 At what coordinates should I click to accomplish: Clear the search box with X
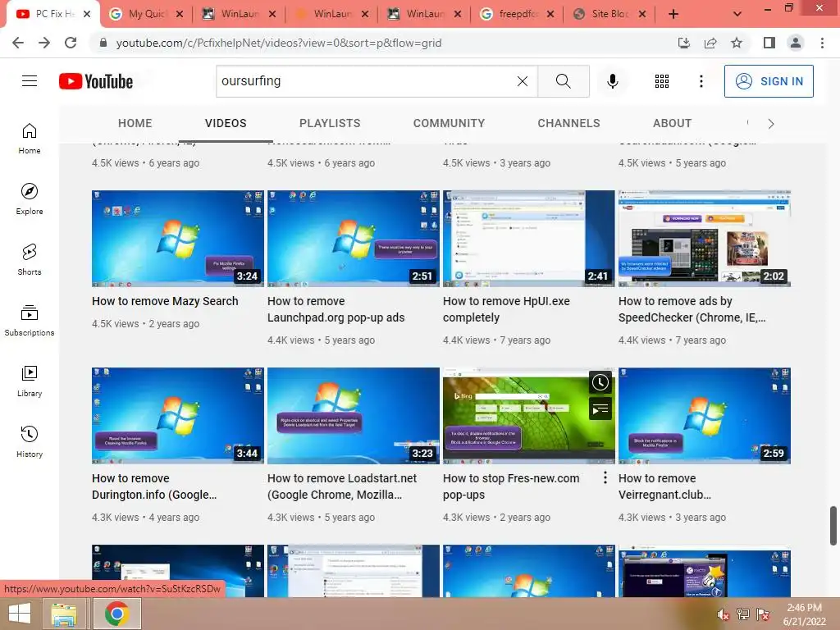point(523,81)
